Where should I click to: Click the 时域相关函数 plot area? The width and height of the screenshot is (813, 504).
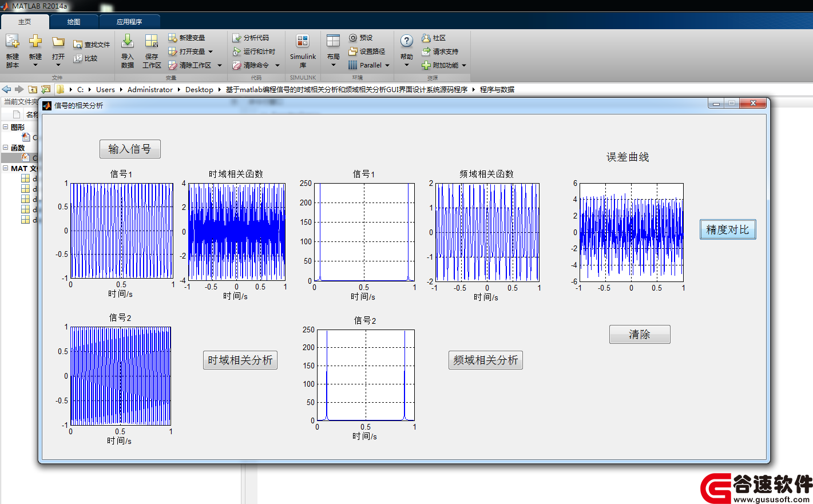237,232
